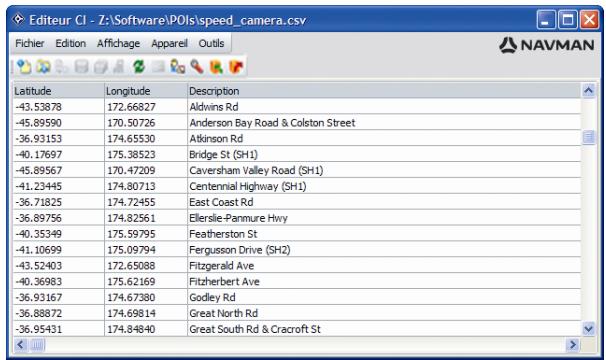Viewport: 606px width, 360px height.
Task: Select the East Coast Rd cell
Action: [x=384, y=202]
